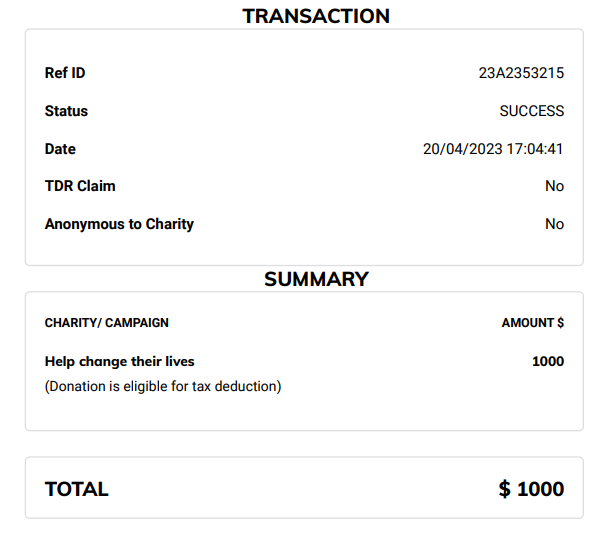Click the tax deduction eligibility note
This screenshot has height=534, width=607.
pos(163,386)
